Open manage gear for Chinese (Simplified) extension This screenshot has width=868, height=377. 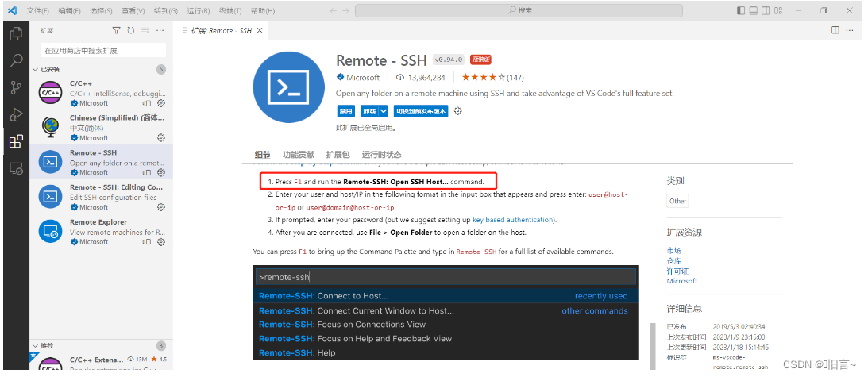point(161,138)
